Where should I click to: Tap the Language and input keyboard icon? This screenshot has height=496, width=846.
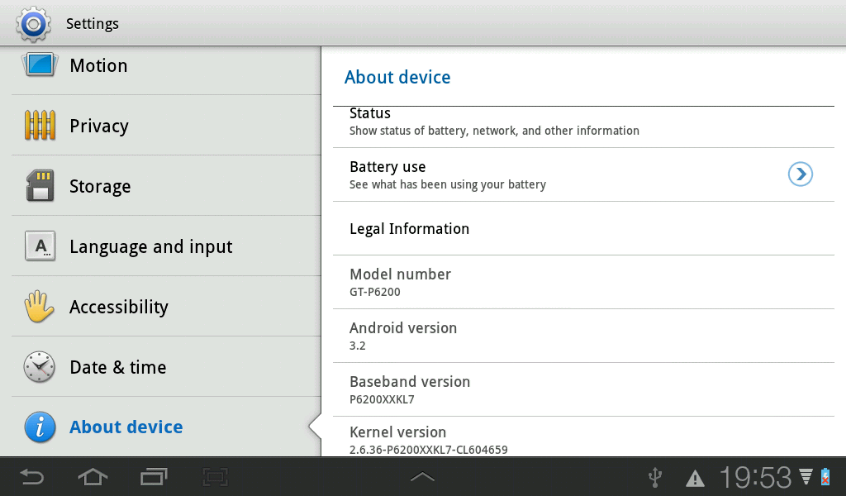[40, 246]
